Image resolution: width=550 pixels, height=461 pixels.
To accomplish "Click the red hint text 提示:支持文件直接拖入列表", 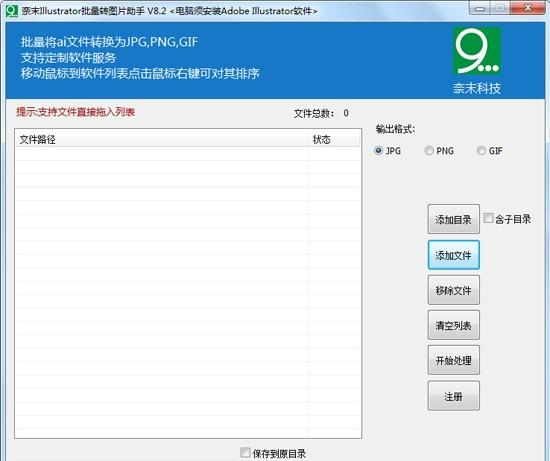I will (75, 112).
